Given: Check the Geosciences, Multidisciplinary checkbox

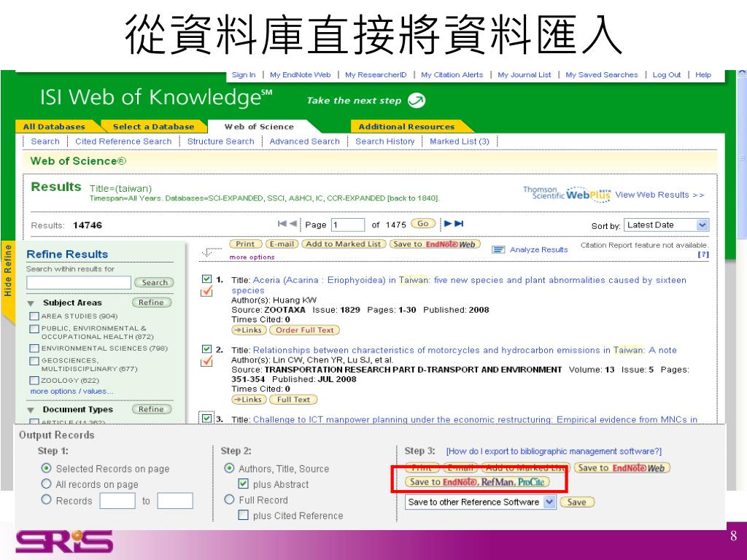Looking at the screenshot, I should 34,361.
